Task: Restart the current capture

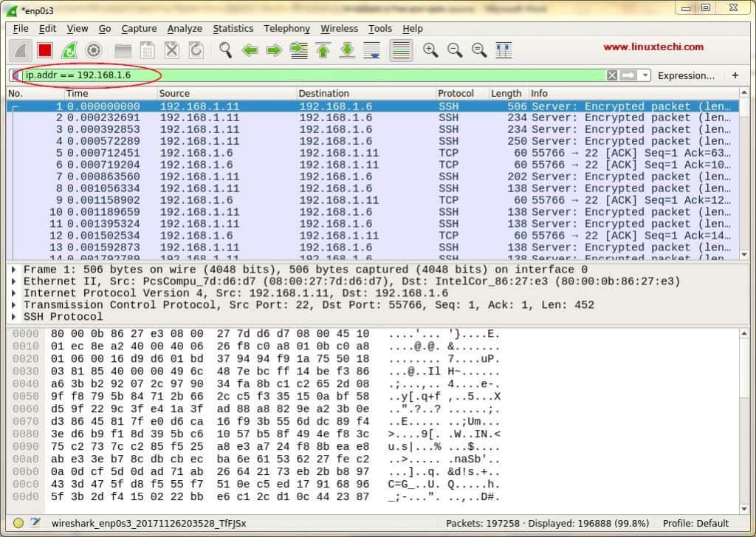Action: (x=69, y=50)
